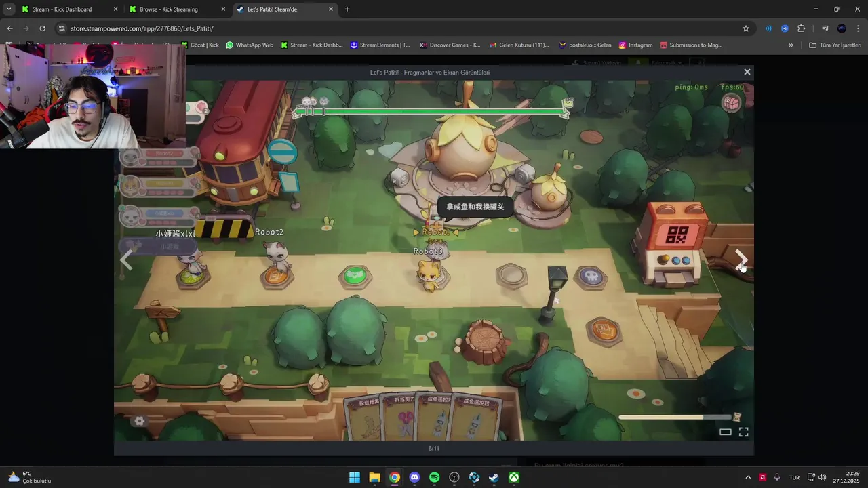Screen dimensions: 868x488
Task: Open the Stream - Kick Dashb... bookmark
Action: click(311, 45)
